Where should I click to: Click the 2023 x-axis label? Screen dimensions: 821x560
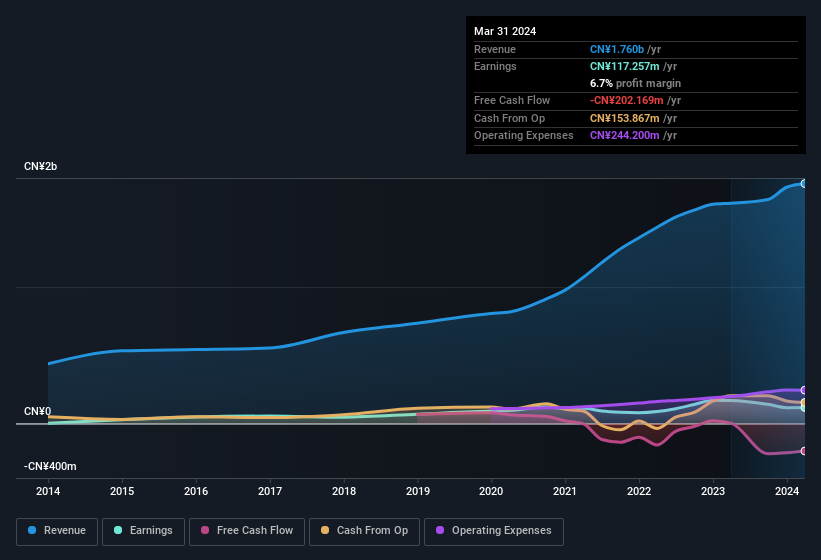pyautogui.click(x=713, y=491)
